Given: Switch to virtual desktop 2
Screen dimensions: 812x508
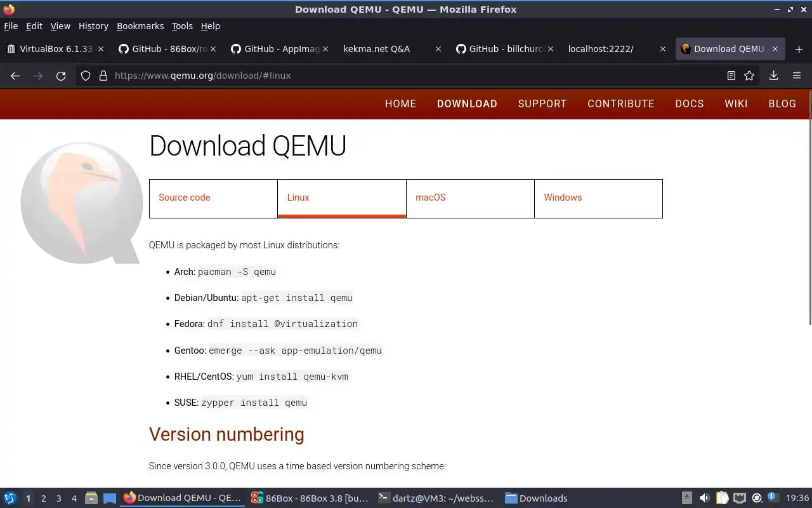Looking at the screenshot, I should (x=43, y=498).
